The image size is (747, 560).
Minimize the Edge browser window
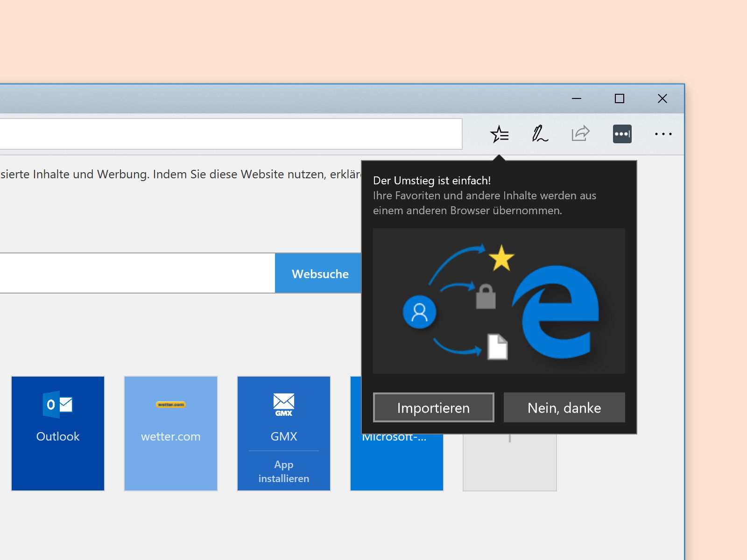577,98
